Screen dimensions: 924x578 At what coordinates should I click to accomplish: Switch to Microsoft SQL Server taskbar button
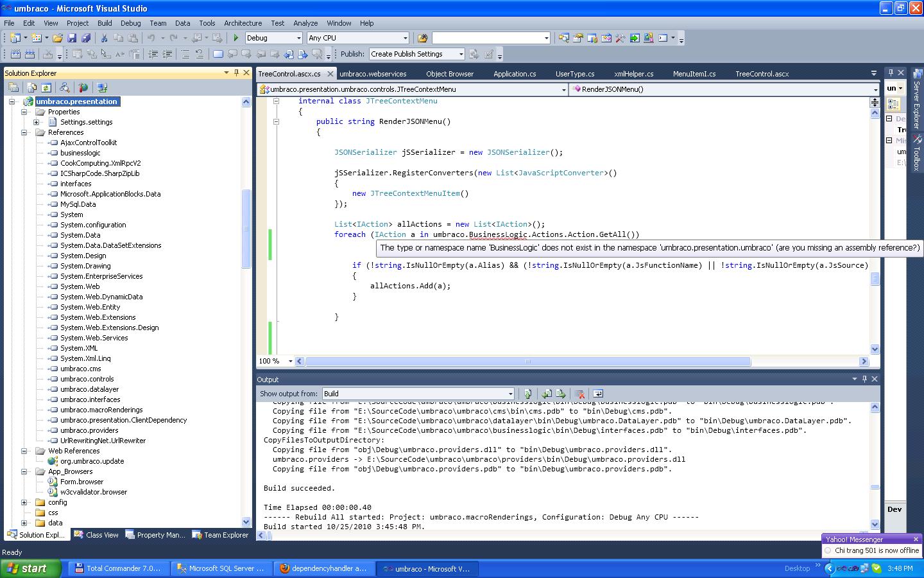point(222,568)
